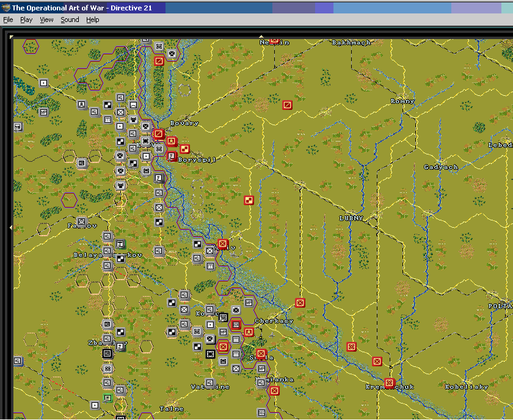The width and height of the screenshot is (513, 420).
Task: Click the scroll-up arrow on the map's top edge
Action: click(x=261, y=37)
